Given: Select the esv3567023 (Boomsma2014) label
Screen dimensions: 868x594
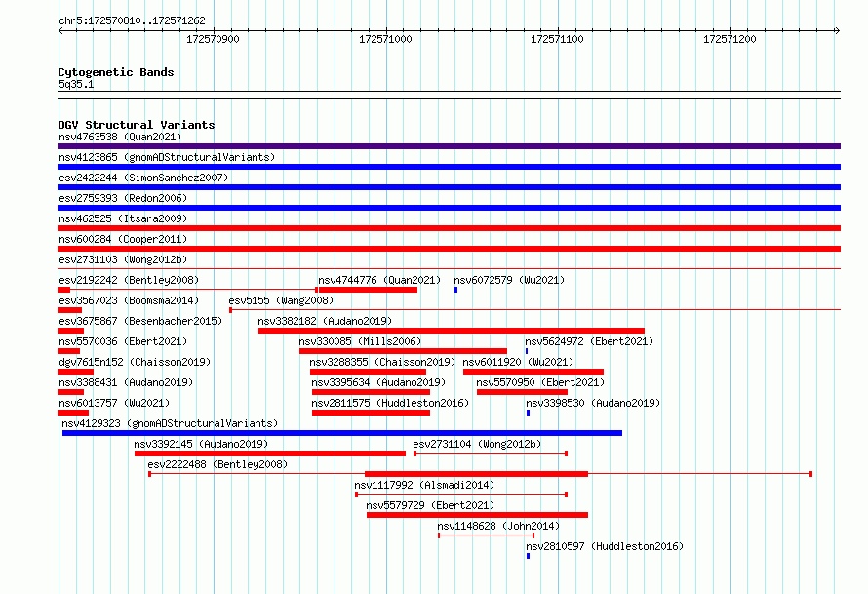Looking at the screenshot, I should click(129, 300).
